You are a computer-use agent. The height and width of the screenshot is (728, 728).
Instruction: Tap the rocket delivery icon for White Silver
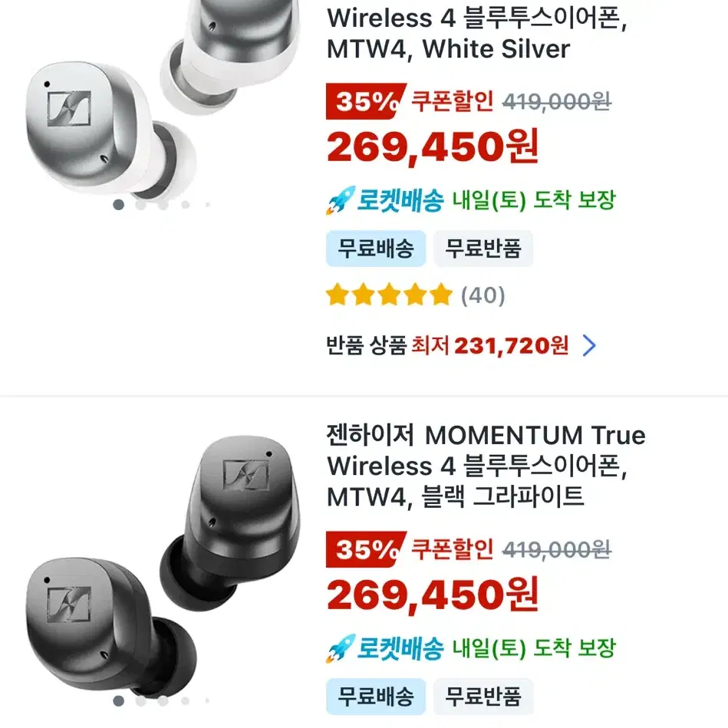click(341, 200)
